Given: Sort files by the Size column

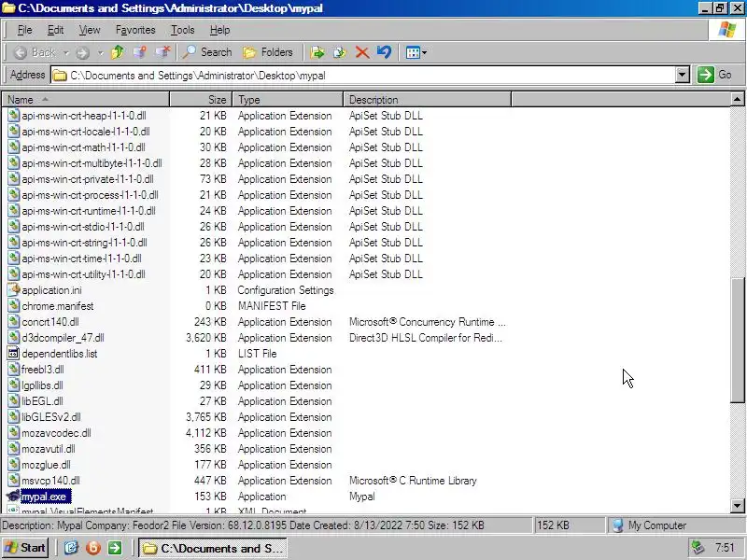Looking at the screenshot, I should pos(201,100).
